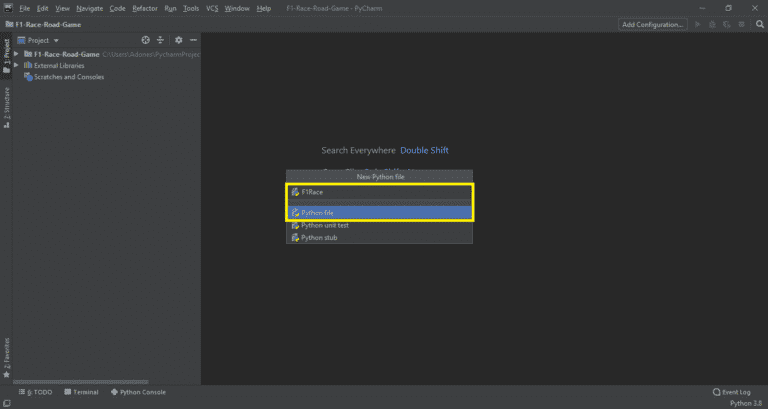Click the Debug bug icon in toolbar
Image resolution: width=768 pixels, height=409 pixels.
711,24
